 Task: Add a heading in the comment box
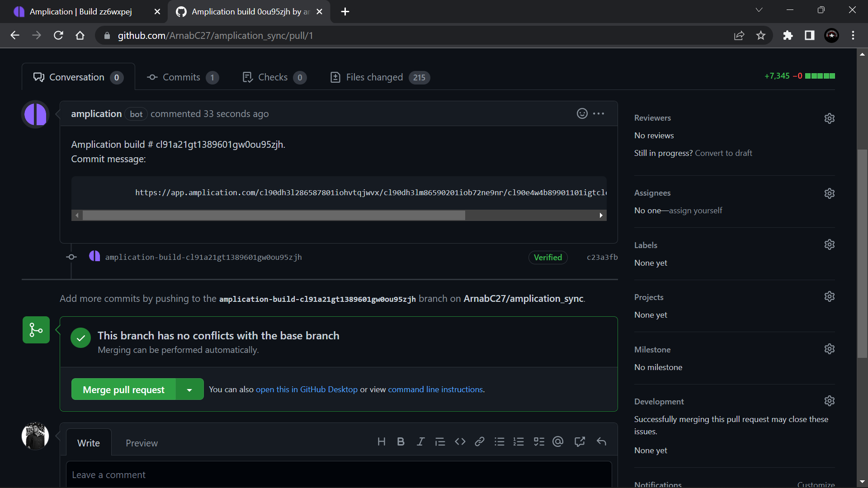pyautogui.click(x=382, y=441)
